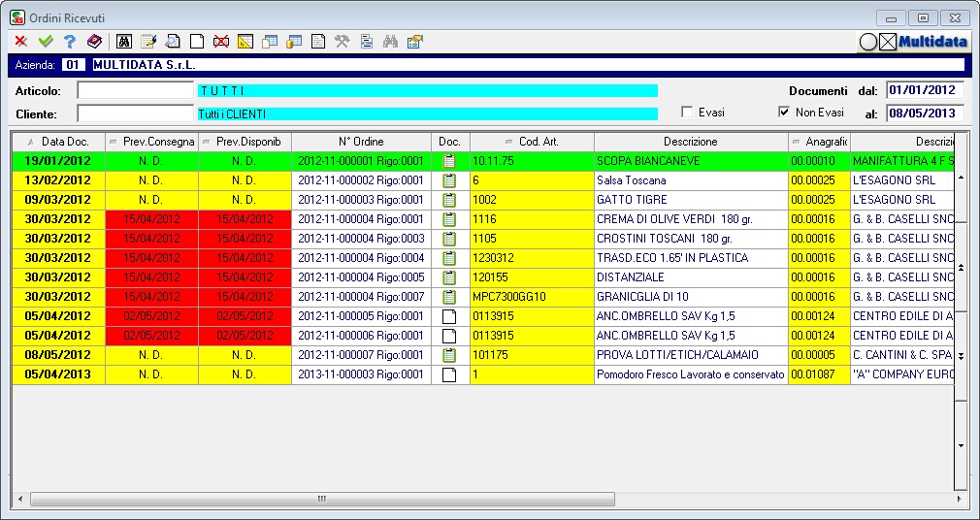Sort by the Prev.Disponib column header
The height and width of the screenshot is (520, 980).
(x=245, y=142)
